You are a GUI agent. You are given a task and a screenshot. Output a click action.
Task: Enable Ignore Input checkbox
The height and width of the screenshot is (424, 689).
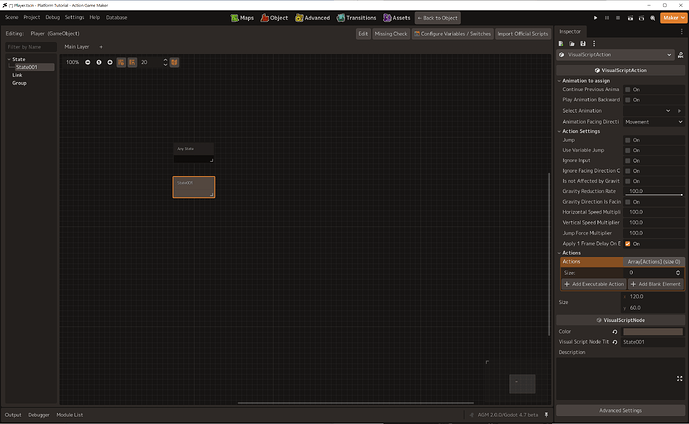pyautogui.click(x=627, y=161)
